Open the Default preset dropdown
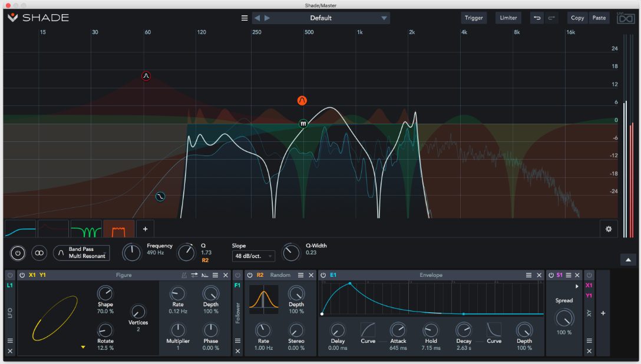The width and height of the screenshot is (641, 364). click(321, 18)
